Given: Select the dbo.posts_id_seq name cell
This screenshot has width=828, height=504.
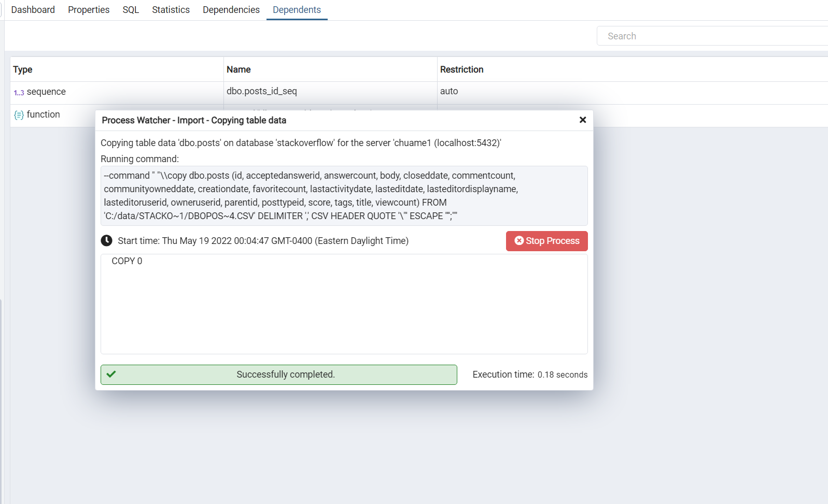Looking at the screenshot, I should tap(330, 92).
